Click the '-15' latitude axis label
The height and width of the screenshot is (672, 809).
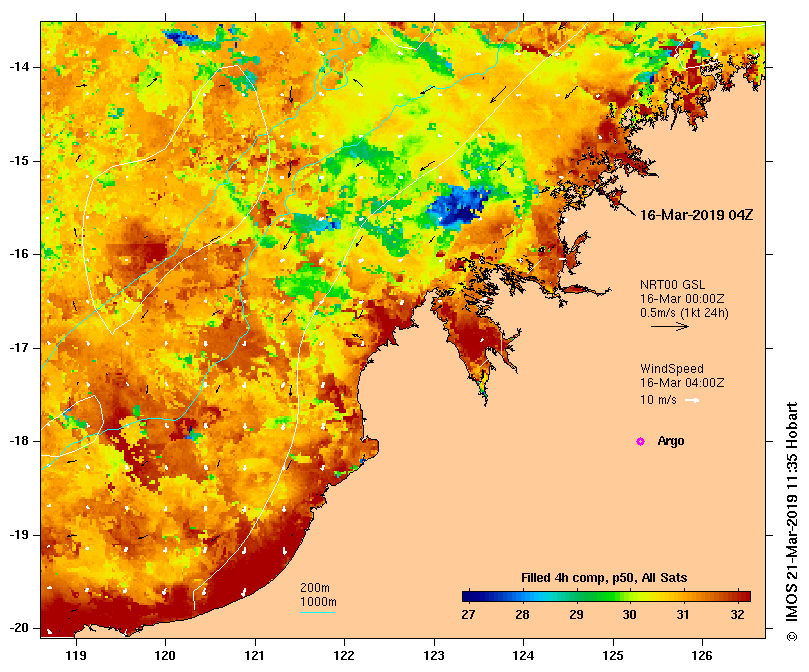[19, 161]
